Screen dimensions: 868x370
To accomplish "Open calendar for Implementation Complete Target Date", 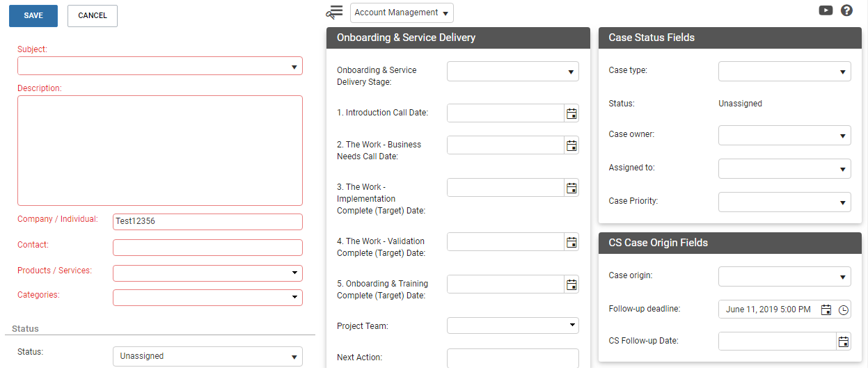I will click(571, 188).
